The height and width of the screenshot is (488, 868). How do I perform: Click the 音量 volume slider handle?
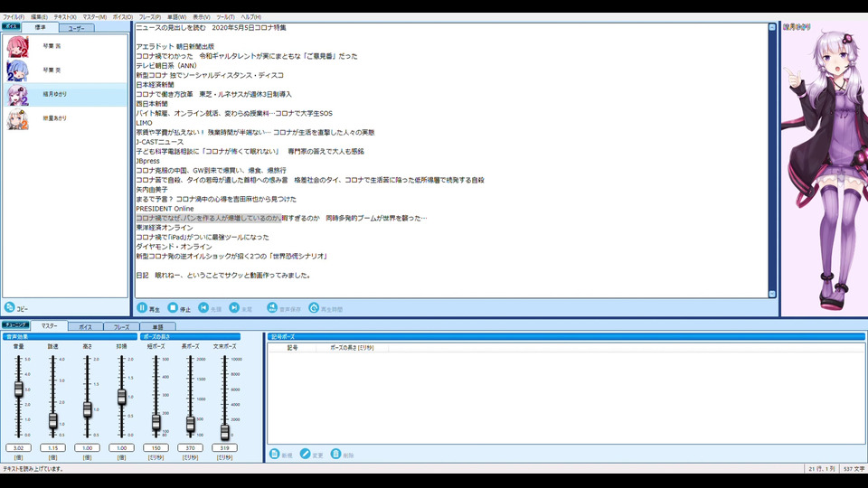coord(19,389)
